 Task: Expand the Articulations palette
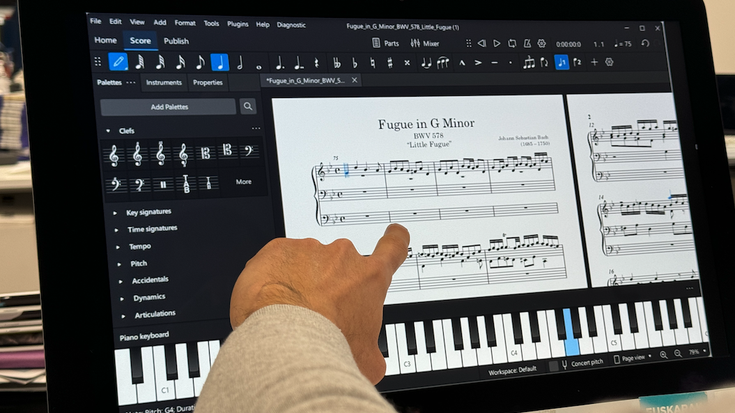[123, 316]
